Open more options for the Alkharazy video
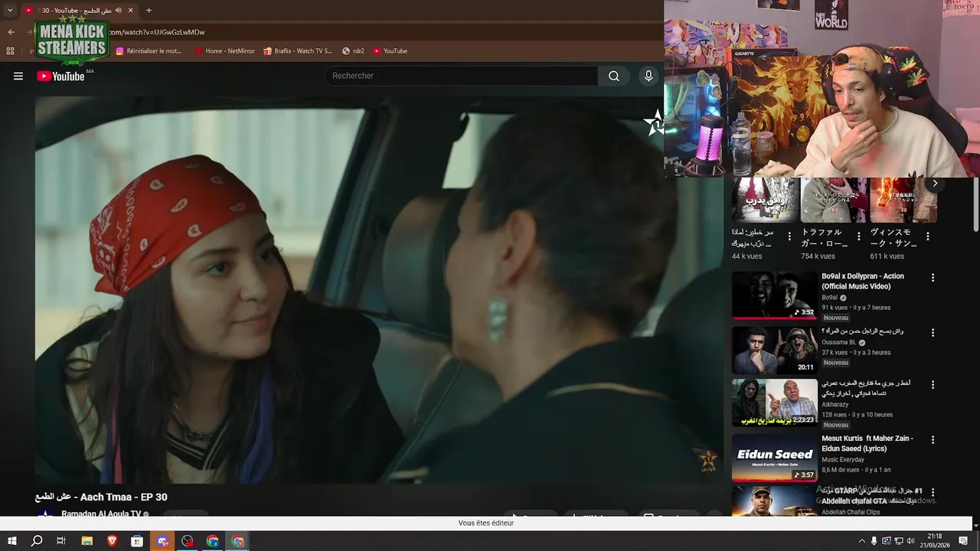The width and height of the screenshot is (980, 551). 933,385
